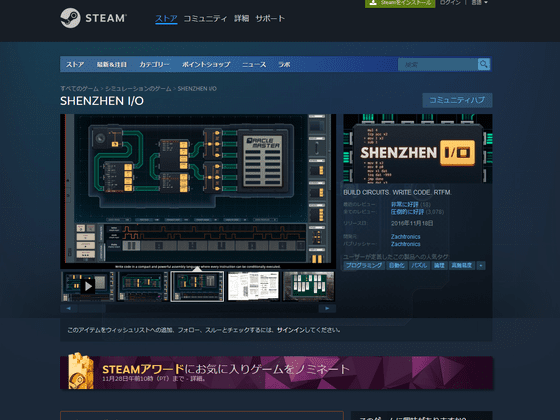This screenshot has height=420, width=560.
Task: Click the thumbnail strip scrollbar handle
Action: [92, 308]
